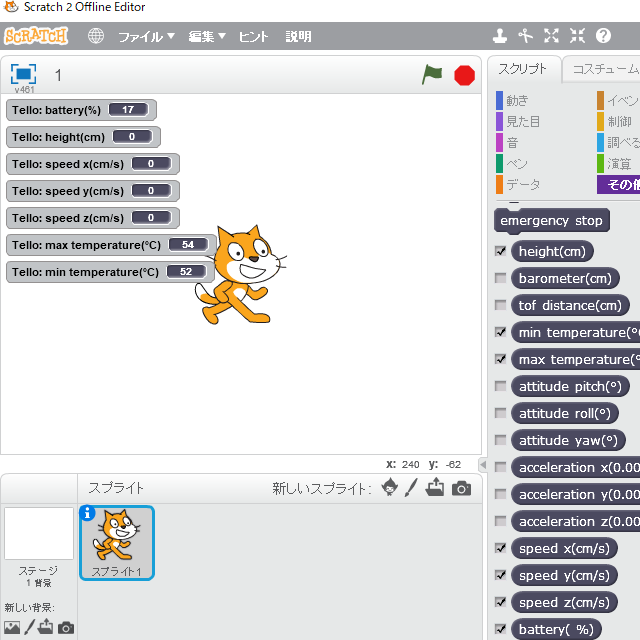
Task: Uncheck the speed y(cm/s) checkbox
Action: pos(500,575)
